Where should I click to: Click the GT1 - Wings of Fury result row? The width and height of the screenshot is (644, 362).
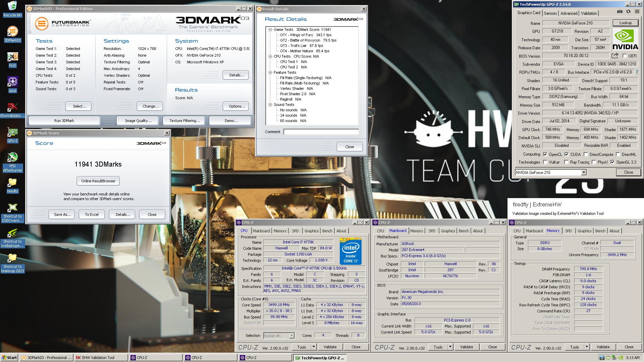coord(306,35)
